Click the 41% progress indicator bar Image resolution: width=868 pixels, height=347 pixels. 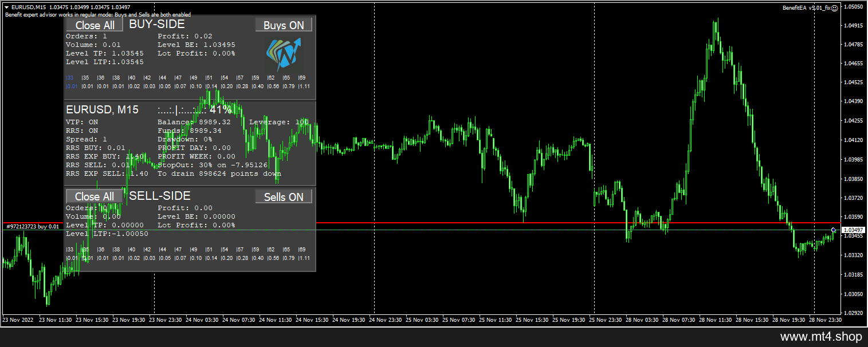(x=194, y=109)
